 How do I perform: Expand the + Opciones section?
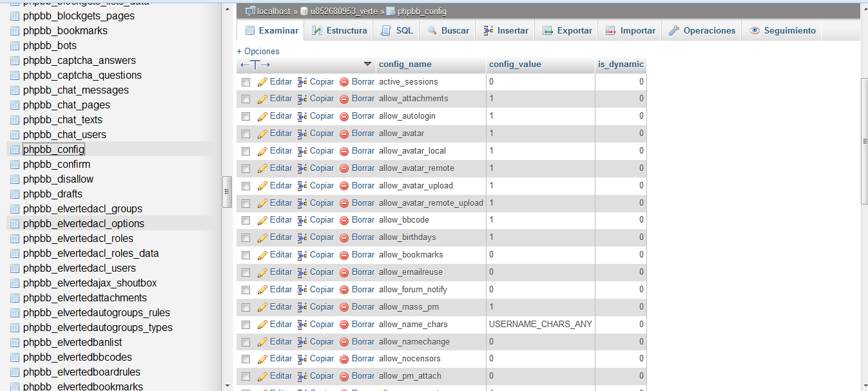tap(258, 51)
